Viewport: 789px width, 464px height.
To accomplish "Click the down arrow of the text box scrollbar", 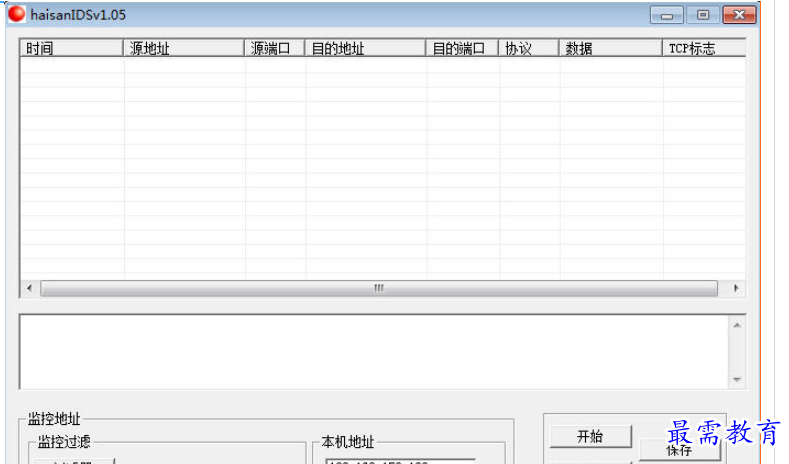I will click(737, 379).
